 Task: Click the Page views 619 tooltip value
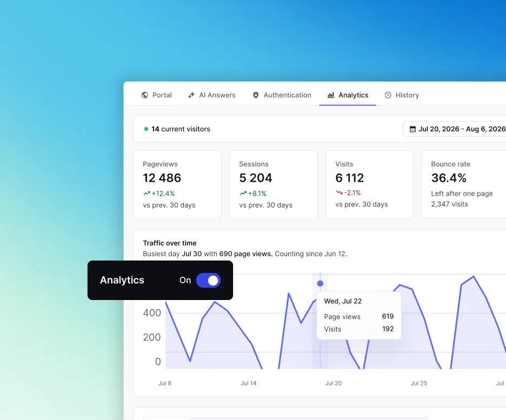click(x=388, y=316)
